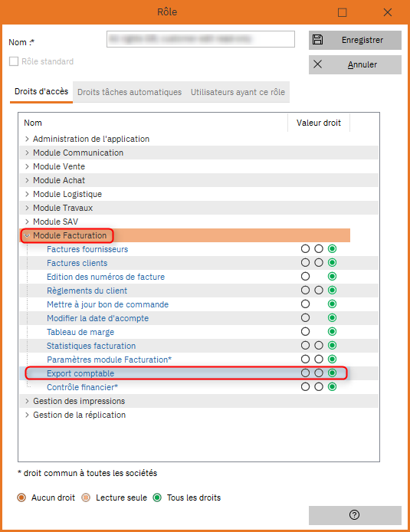Select the Lecture seule legend radio icon

[86, 498]
